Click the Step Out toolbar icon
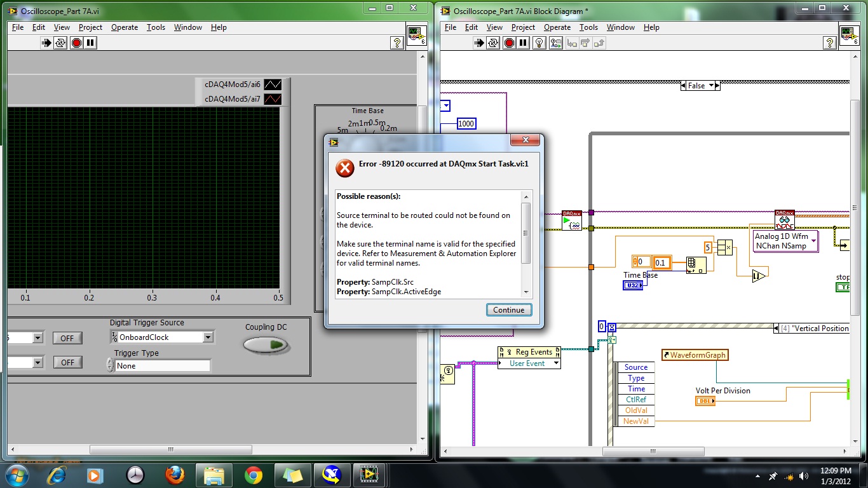This screenshot has height=488, width=868. 599,43
